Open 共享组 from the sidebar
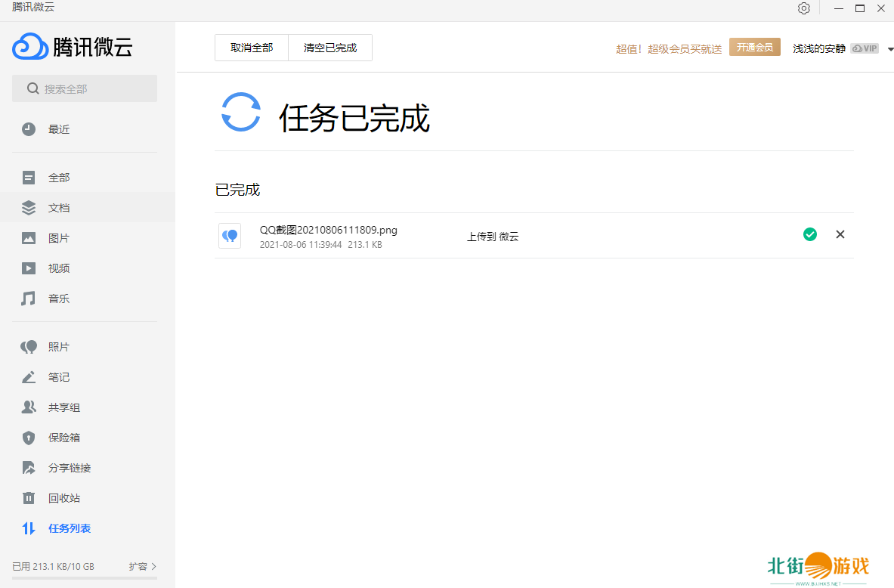The height and width of the screenshot is (588, 894). [63, 407]
